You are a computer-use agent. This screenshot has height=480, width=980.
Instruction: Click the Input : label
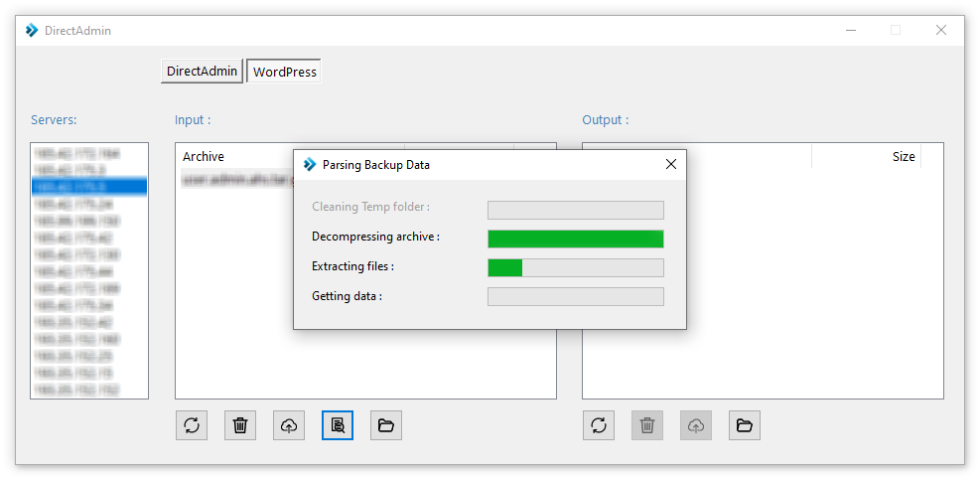[x=193, y=119]
